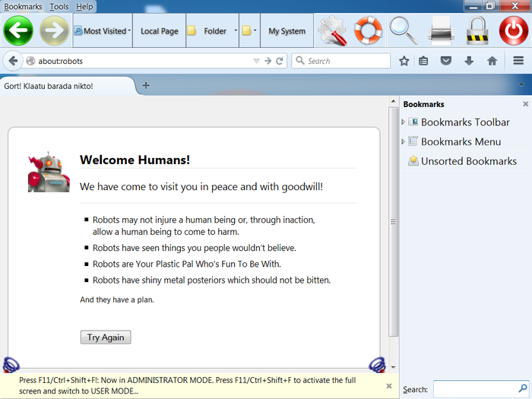This screenshot has width=532, height=399.
Task: Open the Tools menu
Action: pyautogui.click(x=59, y=6)
